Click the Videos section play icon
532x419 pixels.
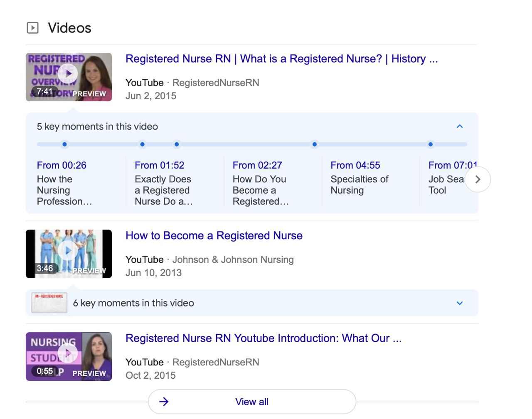coord(32,28)
